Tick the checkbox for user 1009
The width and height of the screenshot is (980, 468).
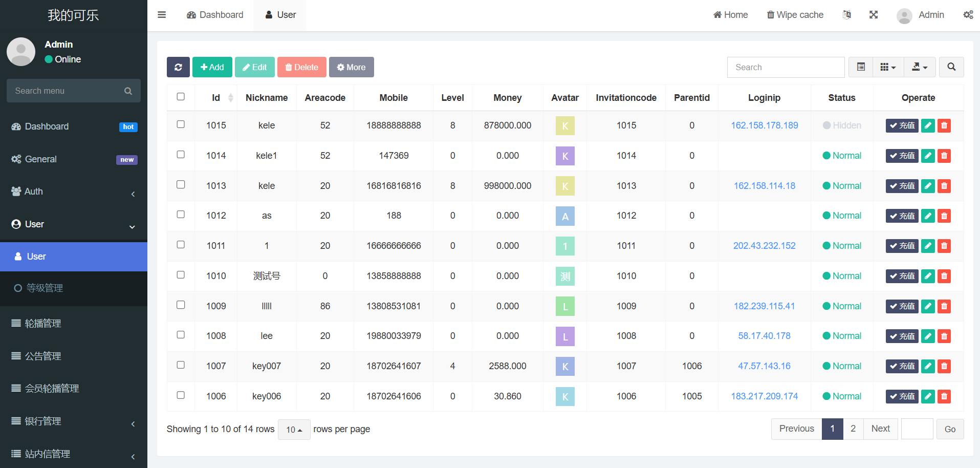pos(181,305)
